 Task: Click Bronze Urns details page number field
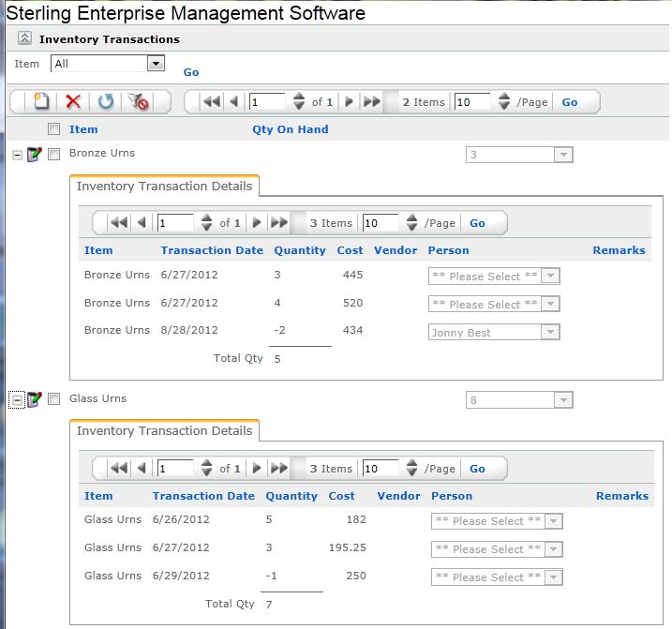[175, 222]
